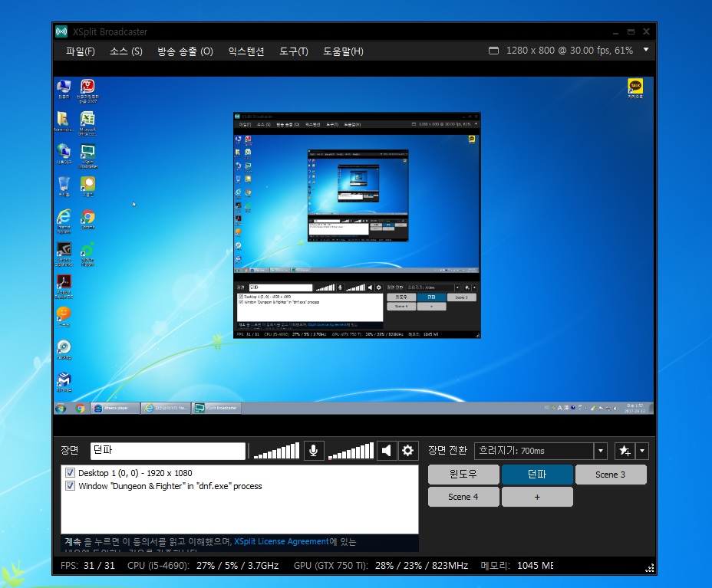712x588 pixels.
Task: Click the XSplit Broadcaster desktop shortcut in the large preview
Action: click(x=87, y=156)
